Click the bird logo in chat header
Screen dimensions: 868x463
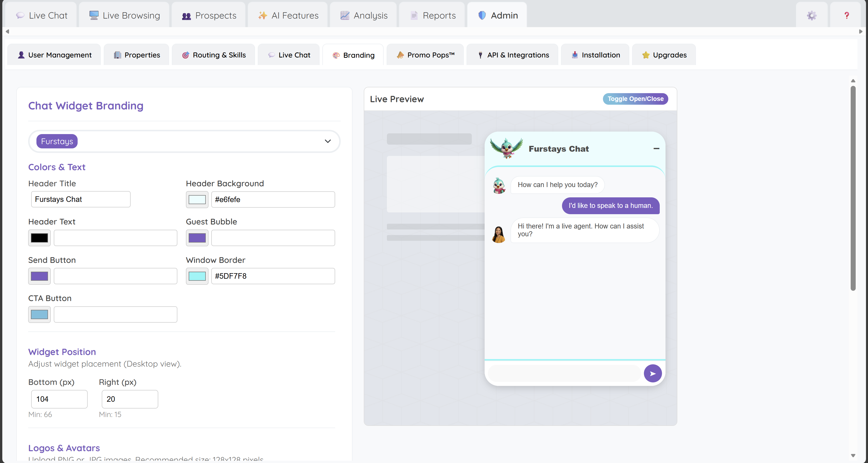tap(506, 148)
